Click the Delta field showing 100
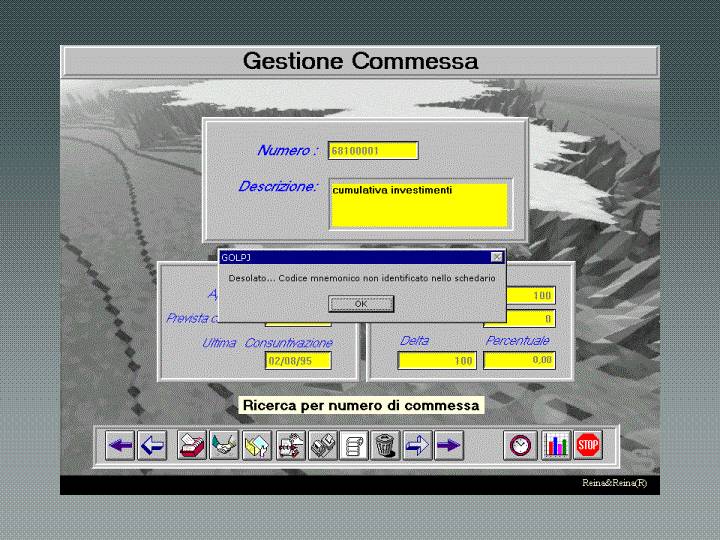The height and width of the screenshot is (540, 720). pos(437,361)
